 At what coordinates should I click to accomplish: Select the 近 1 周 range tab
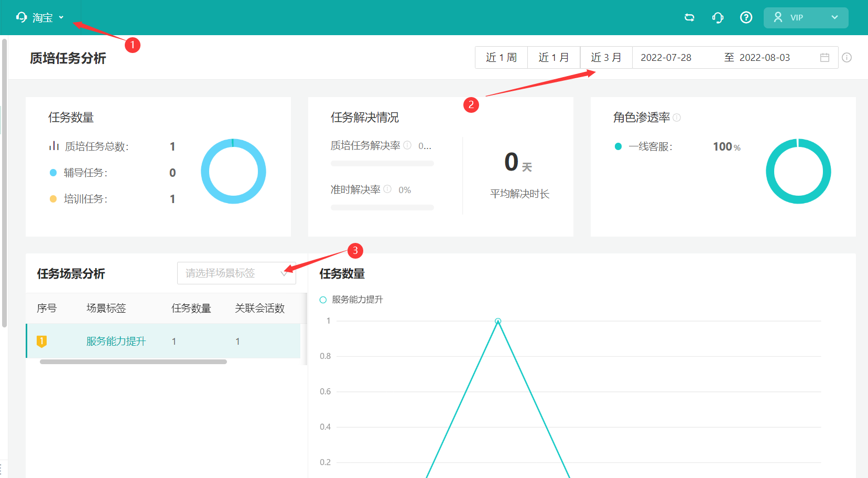point(501,58)
